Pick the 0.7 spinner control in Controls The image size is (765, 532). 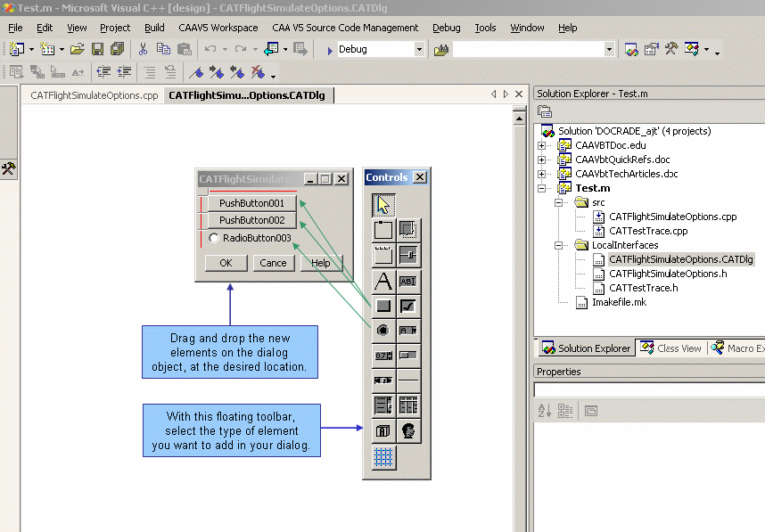pyautogui.click(x=383, y=356)
